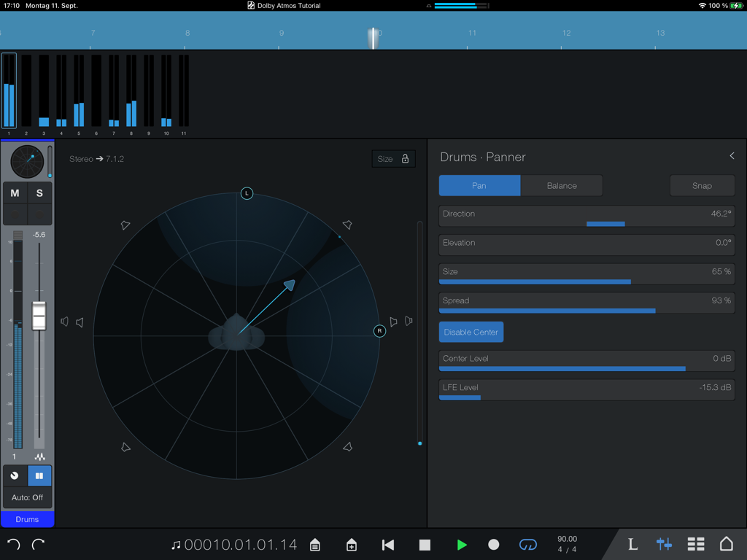Click the Disable Center button
Image resolution: width=747 pixels, height=560 pixels.
[471, 331]
